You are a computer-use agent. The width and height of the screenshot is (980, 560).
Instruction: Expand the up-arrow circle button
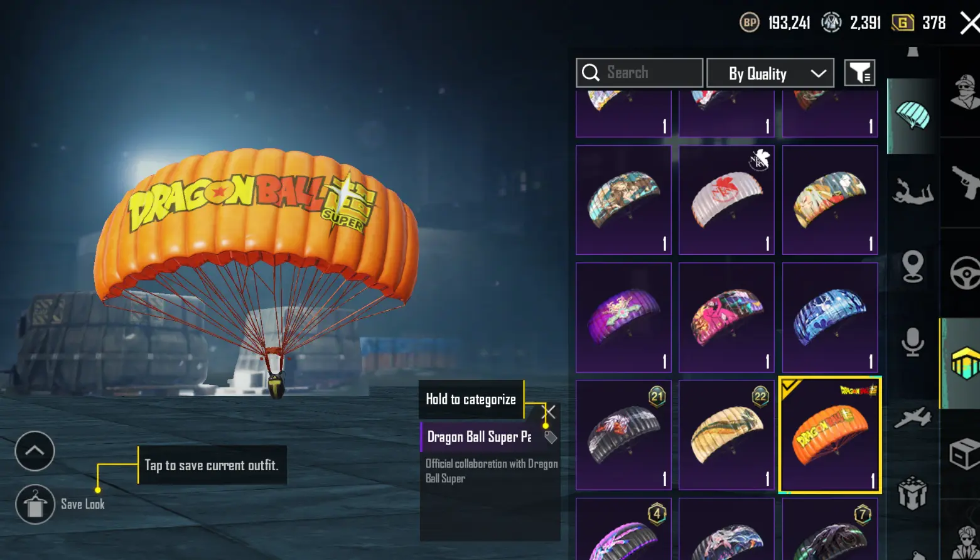(35, 451)
